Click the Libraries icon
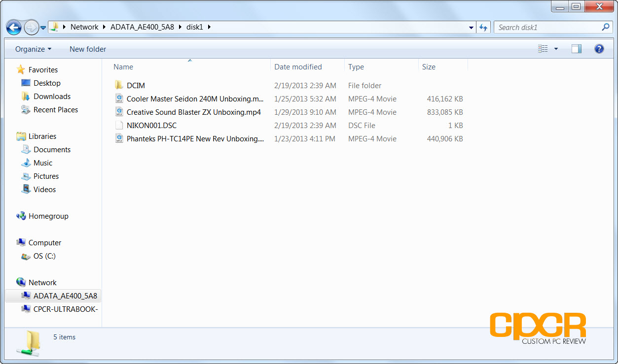 click(21, 136)
